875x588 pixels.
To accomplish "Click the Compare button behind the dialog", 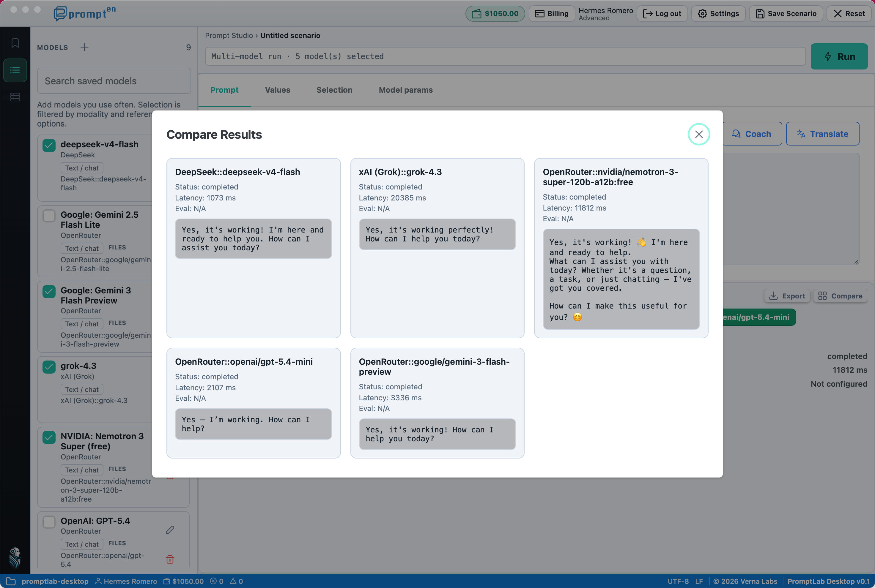I will pos(840,296).
